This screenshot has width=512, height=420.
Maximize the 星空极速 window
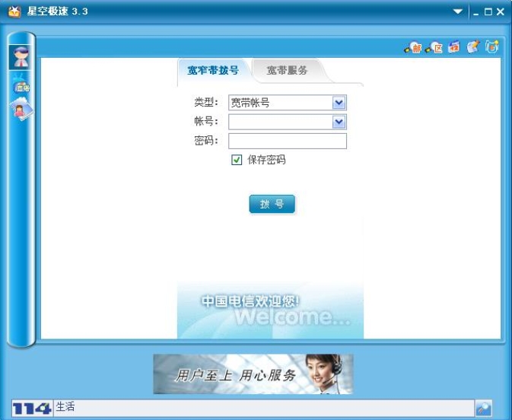488,12
